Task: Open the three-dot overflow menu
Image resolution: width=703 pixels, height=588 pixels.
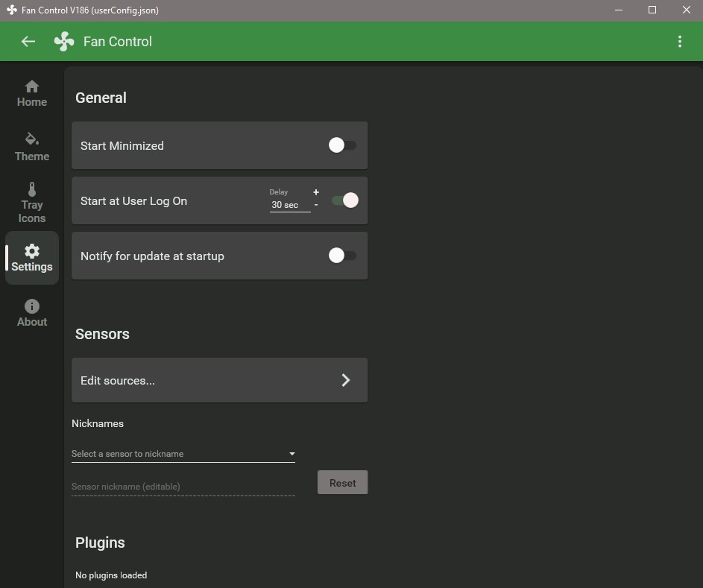Action: (x=679, y=42)
